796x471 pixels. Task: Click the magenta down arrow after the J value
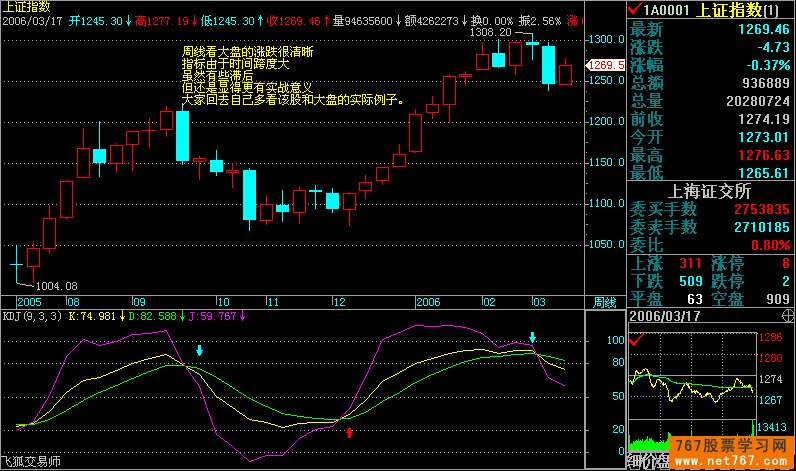point(241,315)
